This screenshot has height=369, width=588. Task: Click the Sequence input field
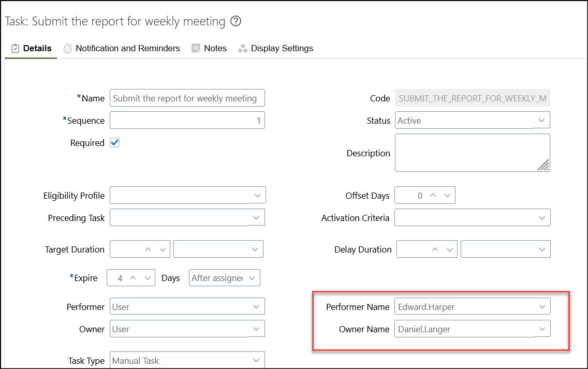pyautogui.click(x=186, y=120)
